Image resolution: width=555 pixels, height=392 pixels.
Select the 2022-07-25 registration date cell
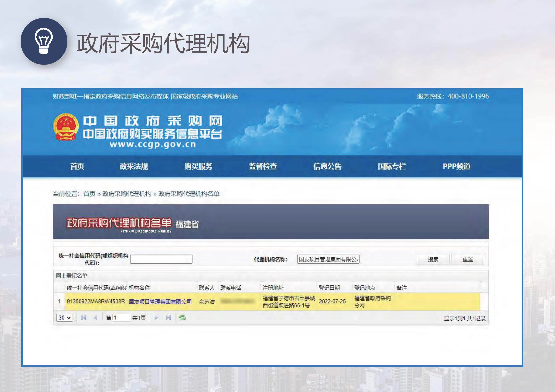(332, 302)
